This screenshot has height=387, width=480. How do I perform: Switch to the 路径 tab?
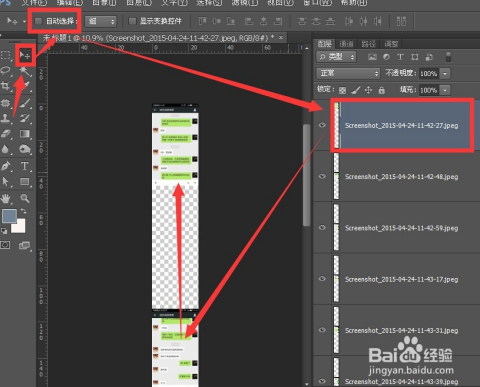tap(368, 44)
